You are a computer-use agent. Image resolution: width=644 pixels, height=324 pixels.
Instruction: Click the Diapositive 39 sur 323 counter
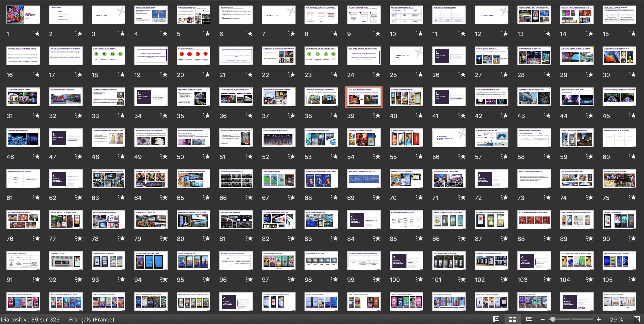coord(30,319)
